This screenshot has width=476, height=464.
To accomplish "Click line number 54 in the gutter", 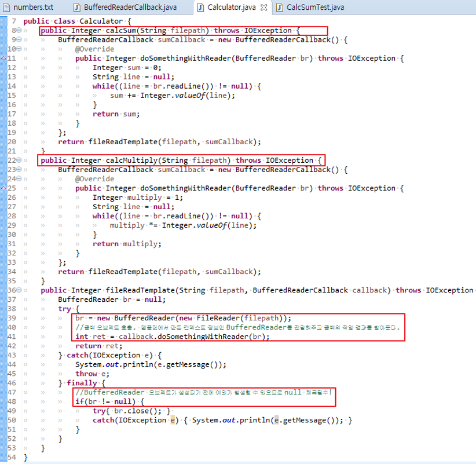I will (x=12, y=457).
